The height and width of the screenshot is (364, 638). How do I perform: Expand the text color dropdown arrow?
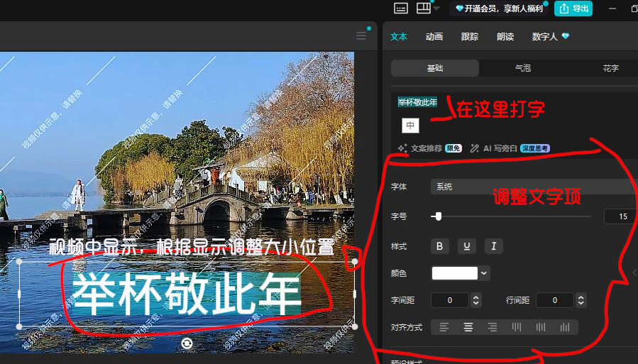pos(484,273)
